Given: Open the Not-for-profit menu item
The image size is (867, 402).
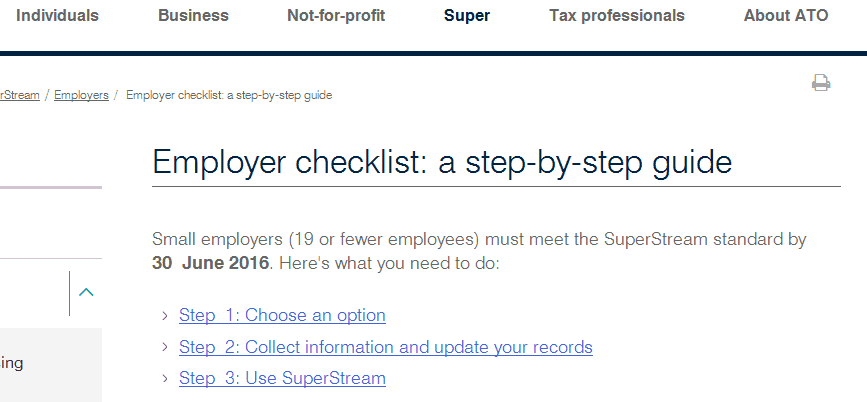Looking at the screenshot, I should [x=336, y=15].
